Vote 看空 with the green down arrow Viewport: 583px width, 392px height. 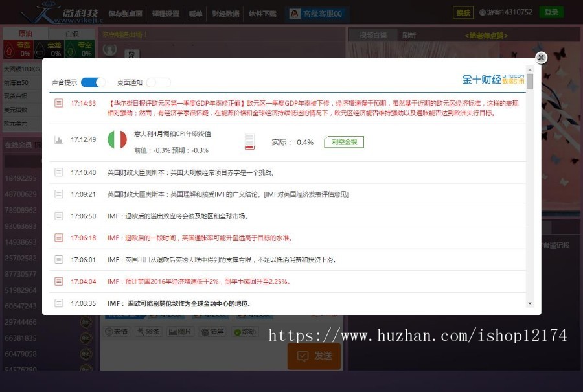point(80,49)
